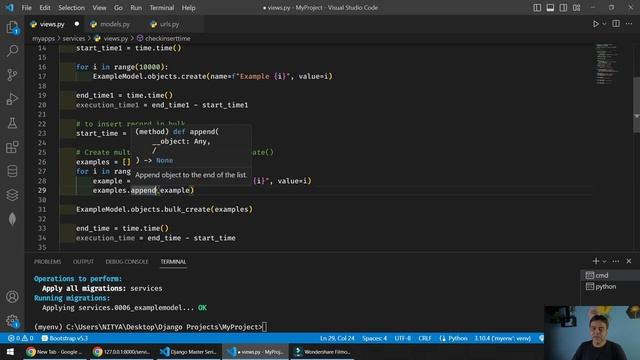Open the Selection menu
This screenshot has height=360, width=640.
[x=71, y=8]
